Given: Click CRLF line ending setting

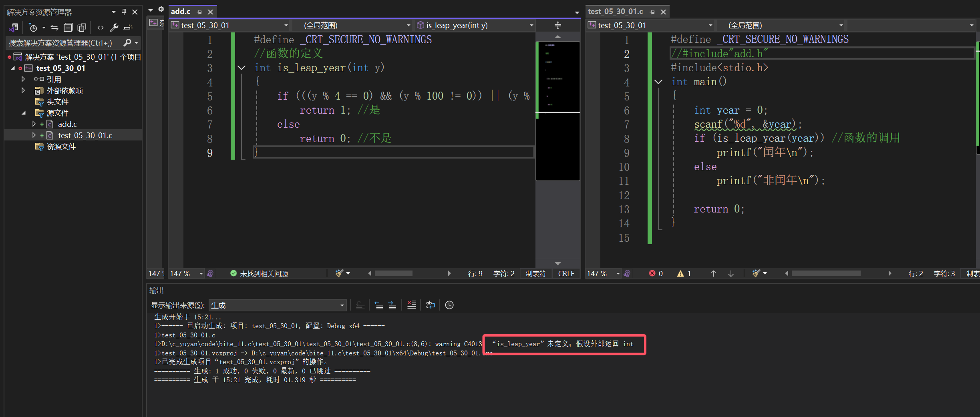Looking at the screenshot, I should click(566, 274).
